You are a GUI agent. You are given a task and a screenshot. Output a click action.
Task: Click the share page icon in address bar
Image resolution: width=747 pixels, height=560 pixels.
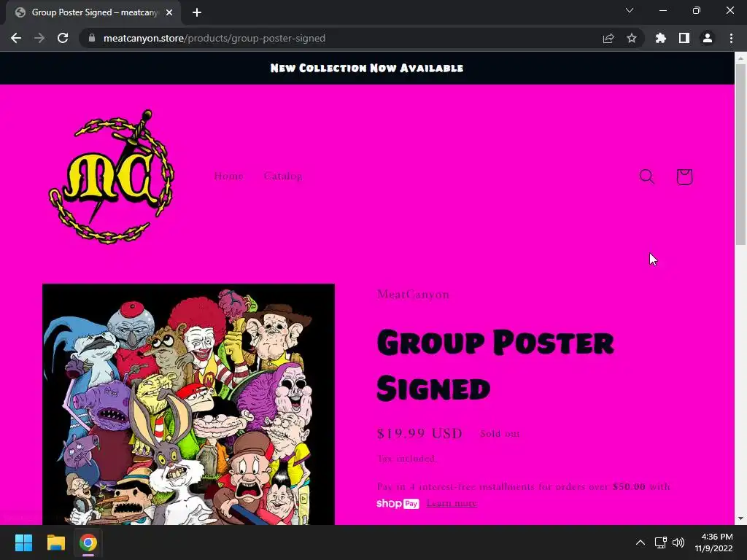pos(608,38)
